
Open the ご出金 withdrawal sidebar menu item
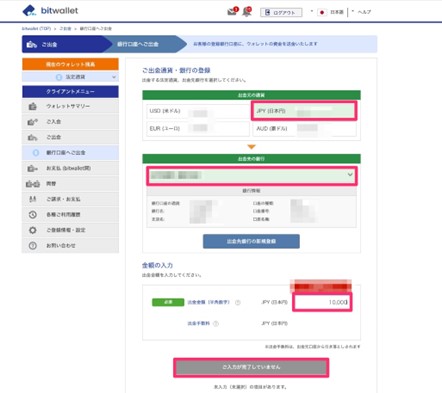[x=70, y=137]
